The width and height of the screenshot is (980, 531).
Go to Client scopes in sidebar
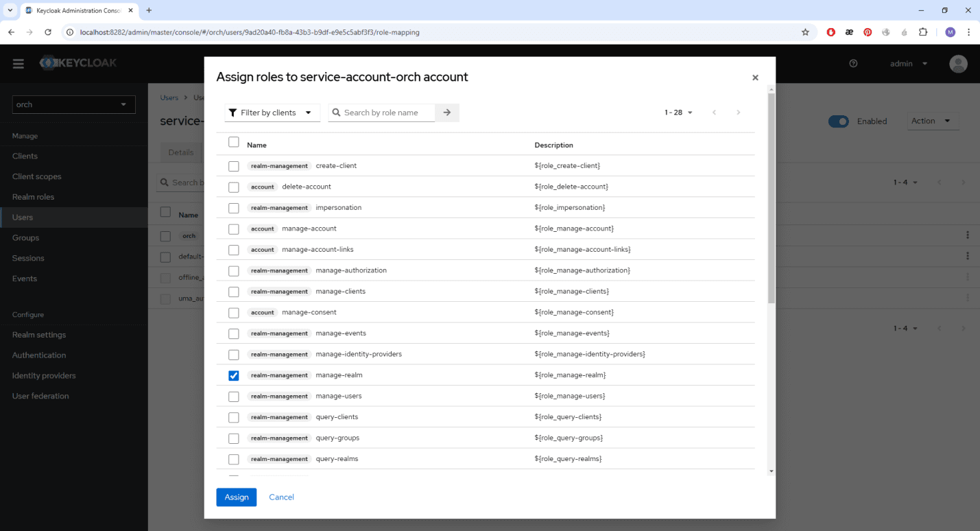[36, 176]
